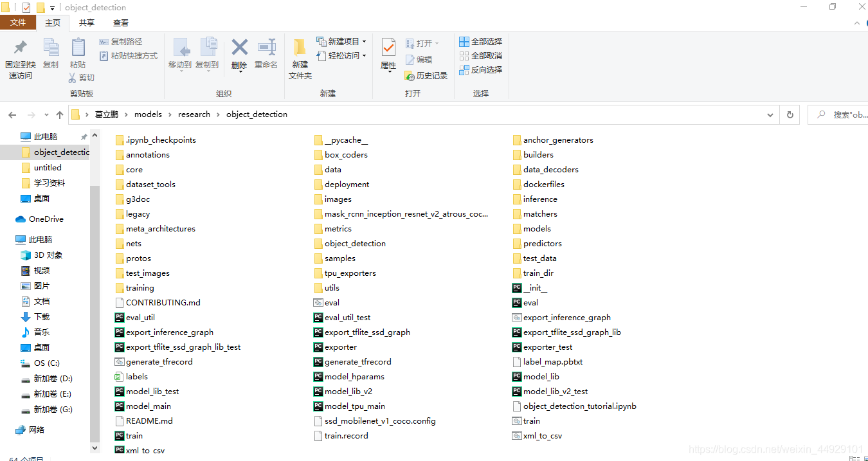Click the Up one level arrow

(60, 115)
